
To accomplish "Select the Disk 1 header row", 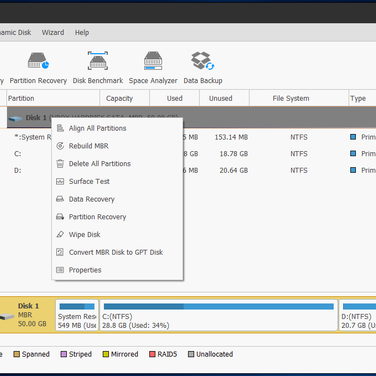I will pos(191,117).
